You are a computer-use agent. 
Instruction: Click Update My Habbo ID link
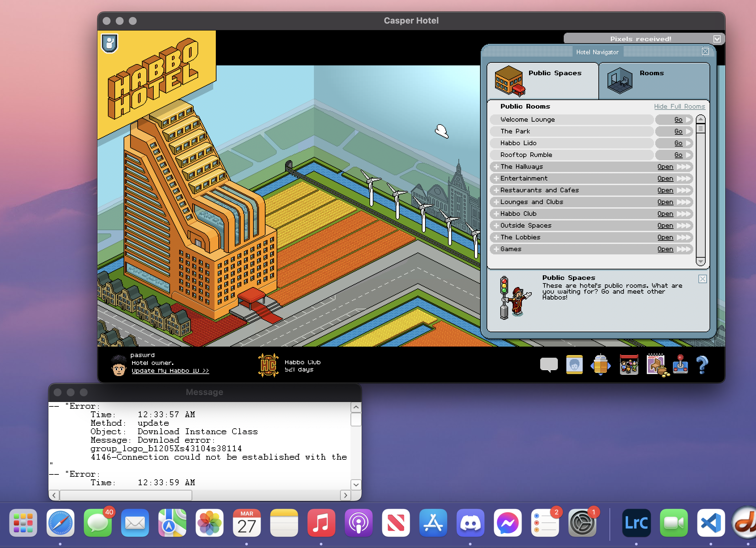170,371
